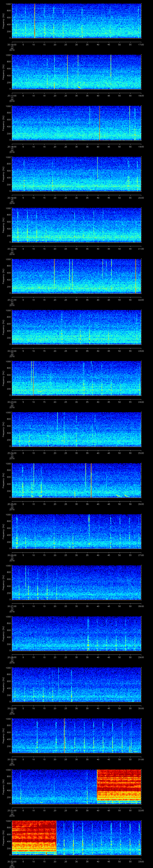Select the spectrogram panel starting at 20:25:00
Image resolution: width=153 pixels, height=868 pixels.
point(76,481)
